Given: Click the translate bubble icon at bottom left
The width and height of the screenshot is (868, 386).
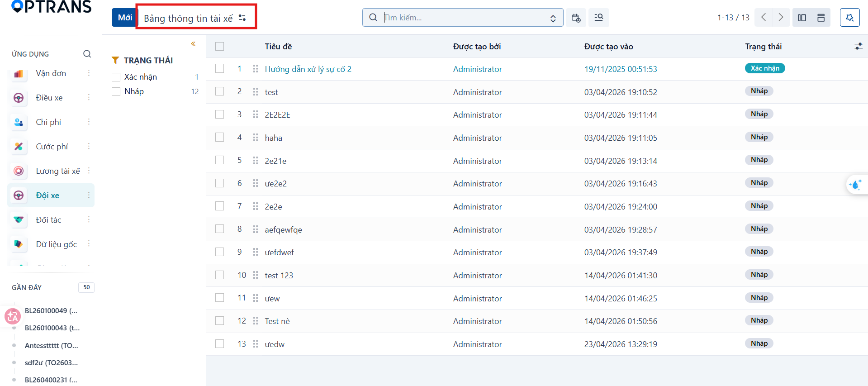Looking at the screenshot, I should pyautogui.click(x=13, y=316).
